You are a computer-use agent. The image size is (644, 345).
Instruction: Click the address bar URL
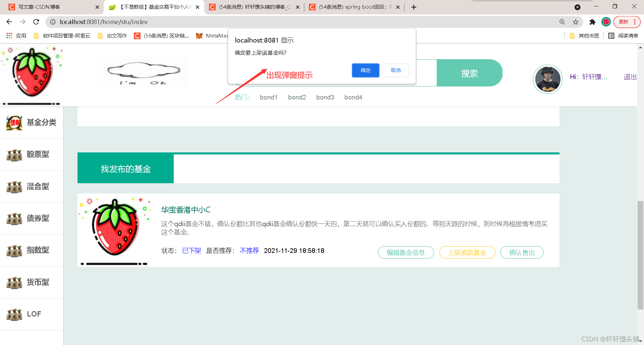(x=104, y=22)
